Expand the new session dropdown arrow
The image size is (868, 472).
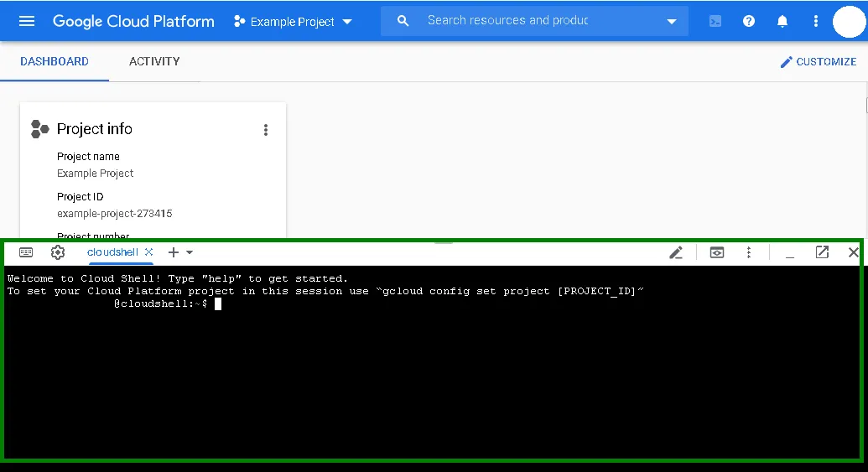point(190,252)
